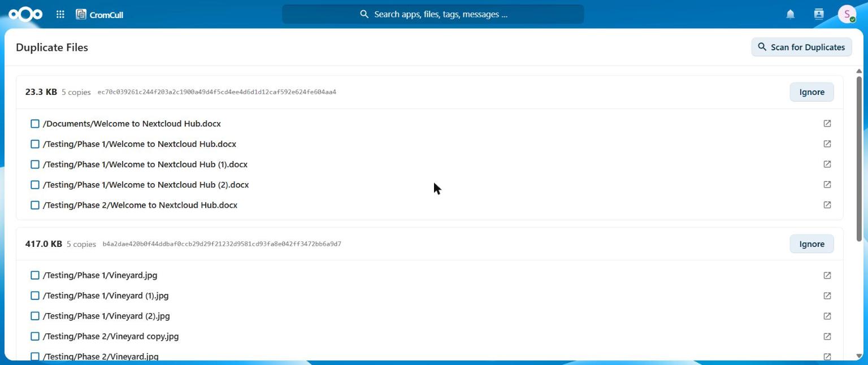This screenshot has width=868, height=365.
Task: Click Scan for Duplicates button
Action: click(801, 47)
